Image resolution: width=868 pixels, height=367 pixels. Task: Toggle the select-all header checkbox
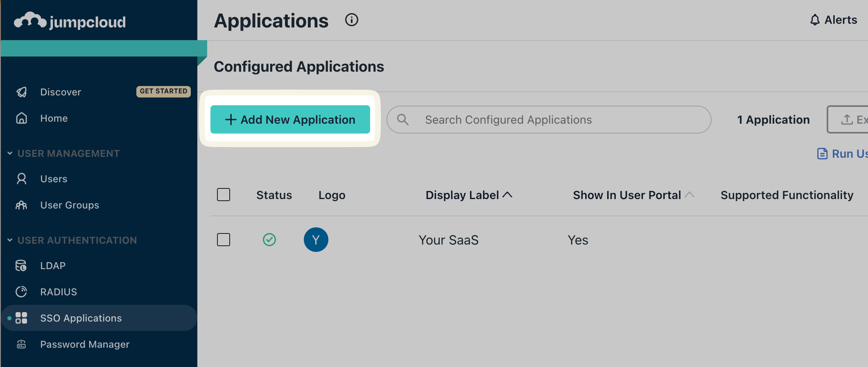point(224,195)
